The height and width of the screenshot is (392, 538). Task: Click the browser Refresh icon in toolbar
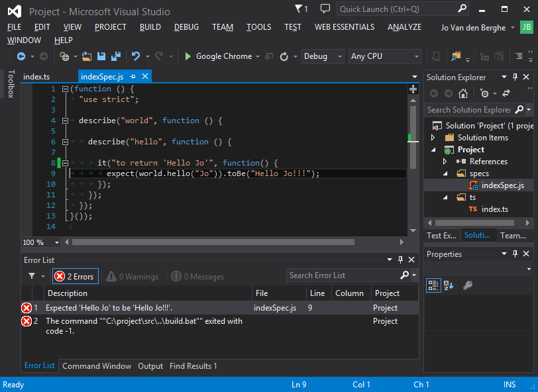tap(284, 56)
